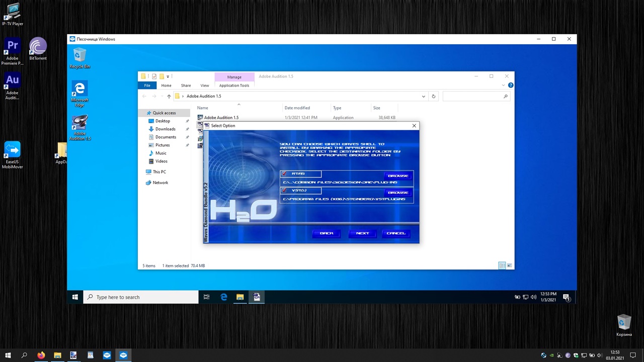Expand the address bar history dropdown

pos(424,96)
